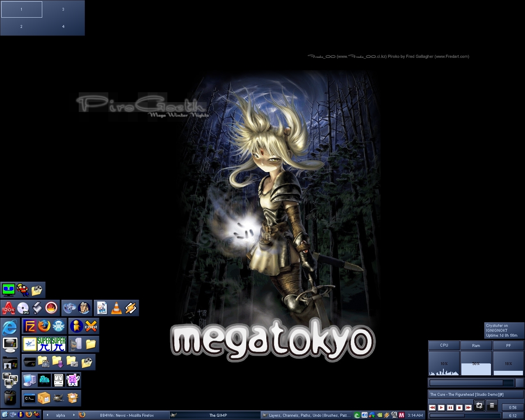Open the open box with papers icon
Viewport: 525px width, 420px height.
tap(73, 398)
